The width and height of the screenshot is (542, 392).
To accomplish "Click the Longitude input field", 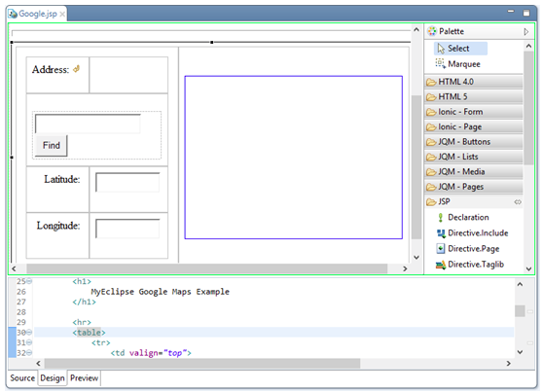I will coord(127,229).
